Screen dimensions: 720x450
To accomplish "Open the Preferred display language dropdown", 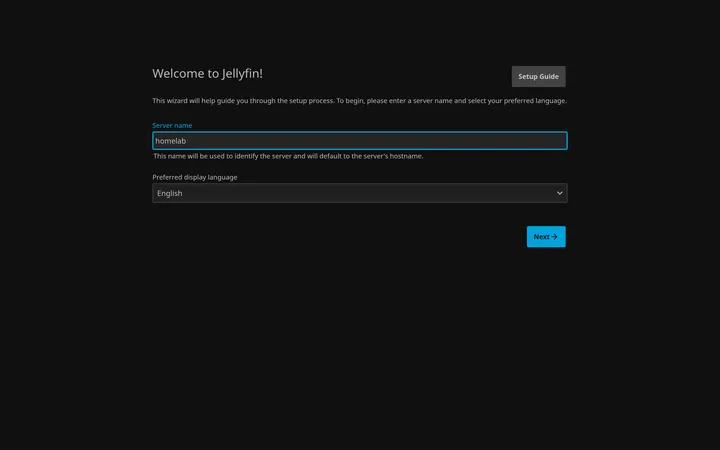I will click(x=360, y=193).
